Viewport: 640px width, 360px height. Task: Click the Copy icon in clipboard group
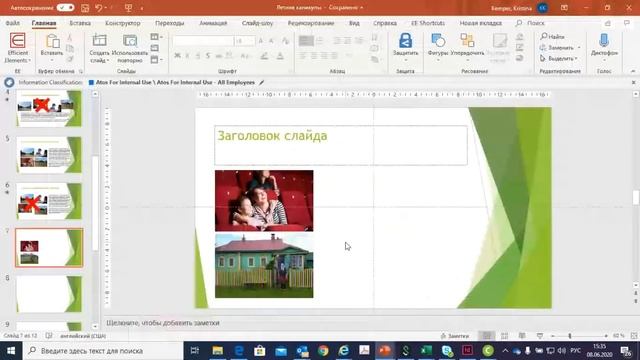70,49
